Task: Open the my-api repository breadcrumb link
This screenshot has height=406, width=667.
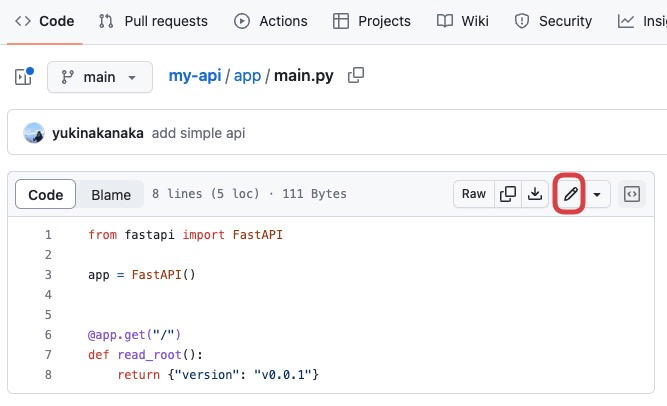Action: 194,76
